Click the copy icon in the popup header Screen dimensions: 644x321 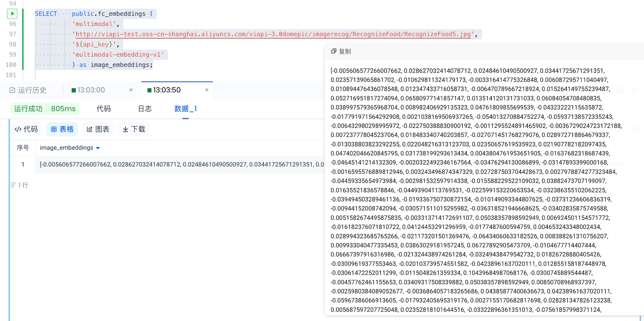(x=333, y=51)
